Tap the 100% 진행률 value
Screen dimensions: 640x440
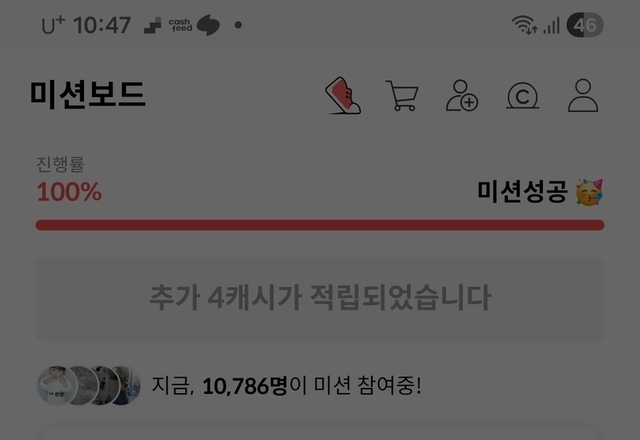coord(69,191)
